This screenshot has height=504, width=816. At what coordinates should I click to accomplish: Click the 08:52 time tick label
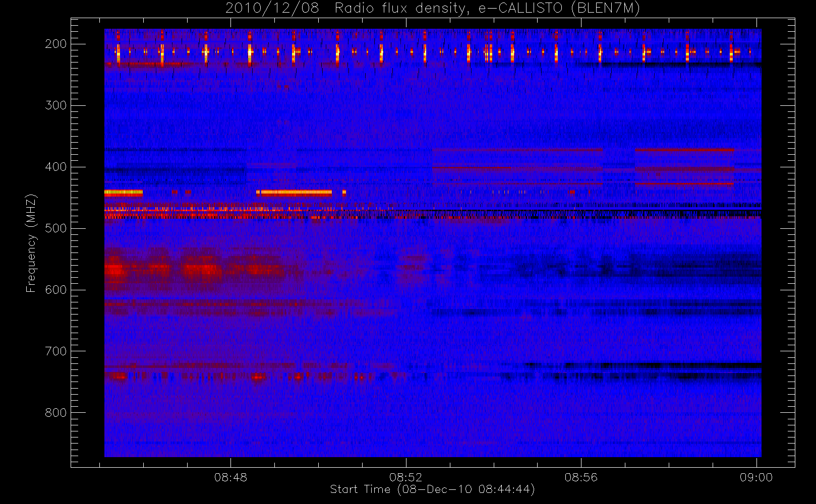(405, 477)
